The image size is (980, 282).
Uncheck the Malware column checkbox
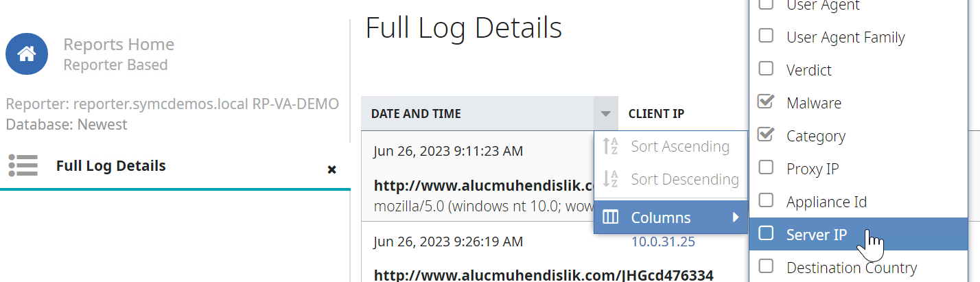point(766,102)
